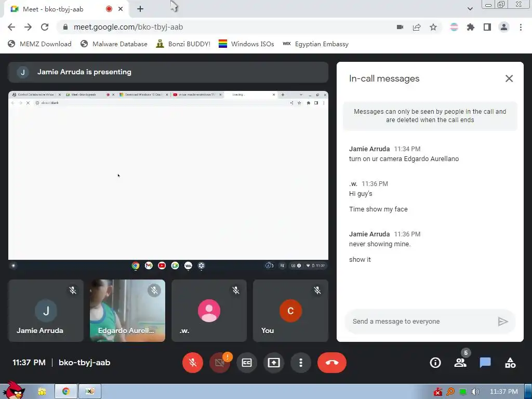Focus the Send a message to everyone field

[421, 321]
